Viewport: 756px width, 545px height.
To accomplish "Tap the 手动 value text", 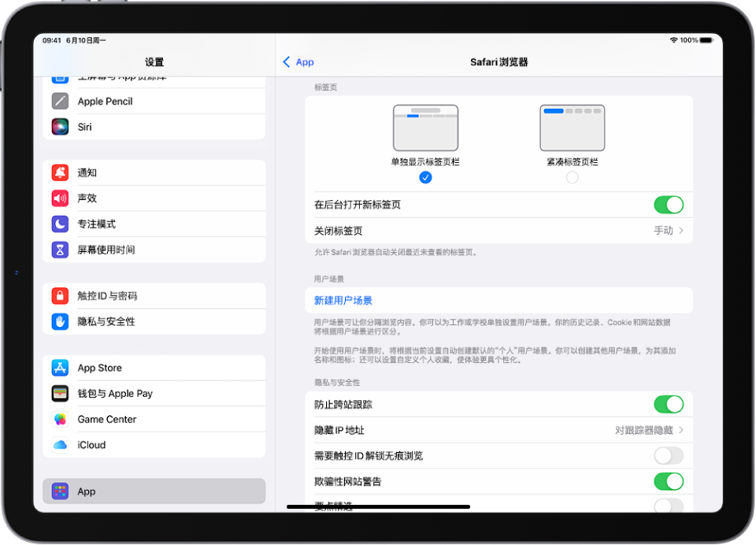I will click(x=663, y=231).
